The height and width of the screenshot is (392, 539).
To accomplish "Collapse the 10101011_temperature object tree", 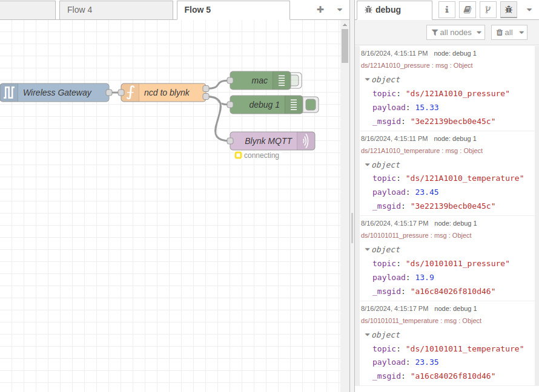I will [x=368, y=335].
